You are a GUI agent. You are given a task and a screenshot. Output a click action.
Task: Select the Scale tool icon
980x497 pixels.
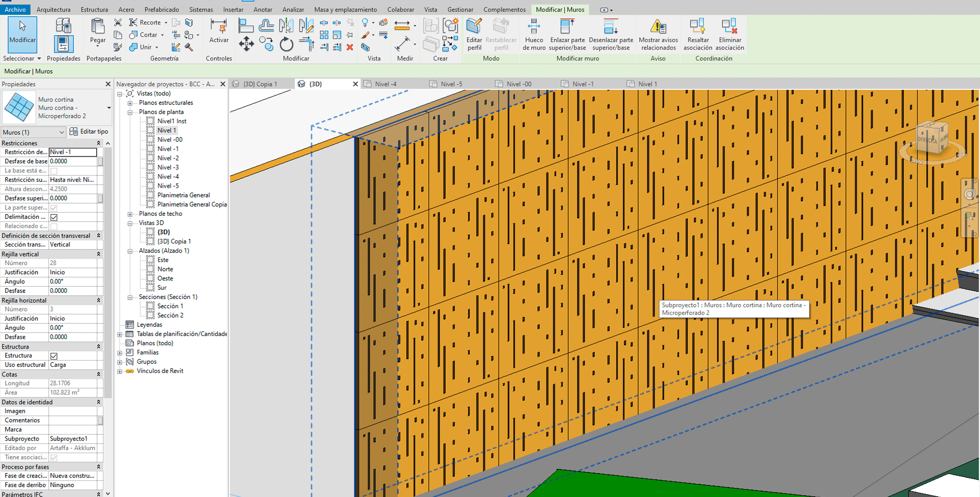click(337, 35)
